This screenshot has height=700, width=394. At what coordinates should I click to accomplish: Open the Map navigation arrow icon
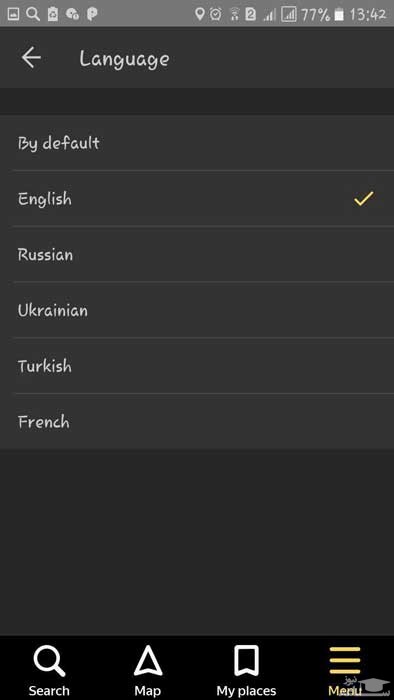pyautogui.click(x=148, y=662)
